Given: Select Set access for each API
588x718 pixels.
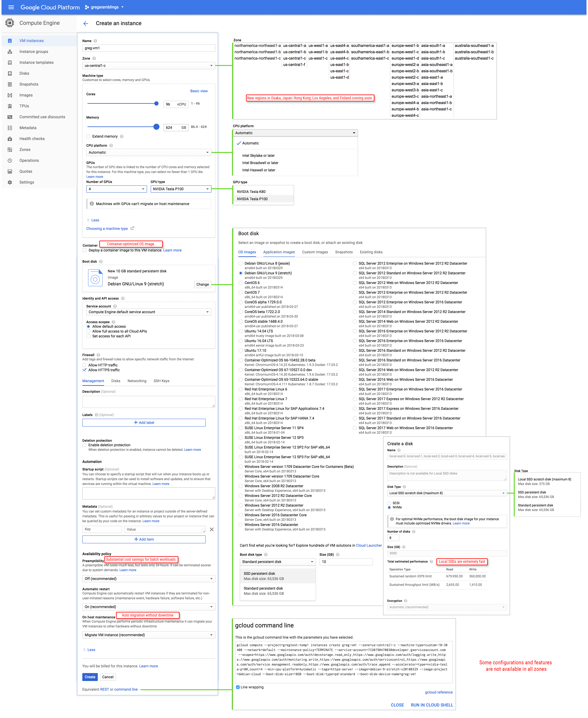Looking at the screenshot, I should click(x=88, y=336).
